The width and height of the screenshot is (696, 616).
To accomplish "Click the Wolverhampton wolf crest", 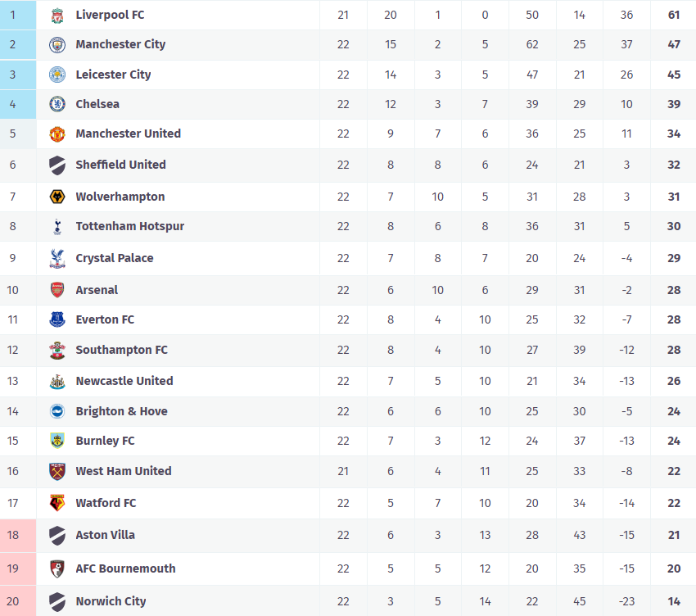I will tap(56, 197).
